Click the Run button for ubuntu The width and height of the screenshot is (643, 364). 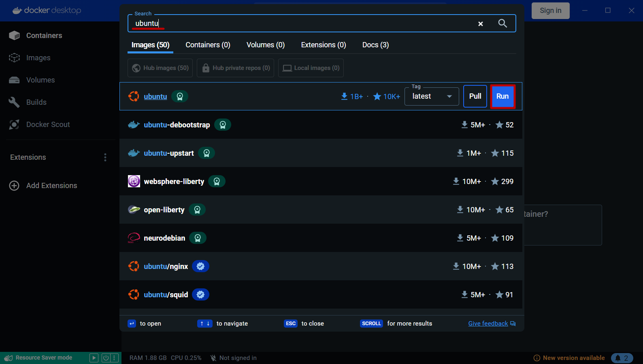(x=502, y=96)
